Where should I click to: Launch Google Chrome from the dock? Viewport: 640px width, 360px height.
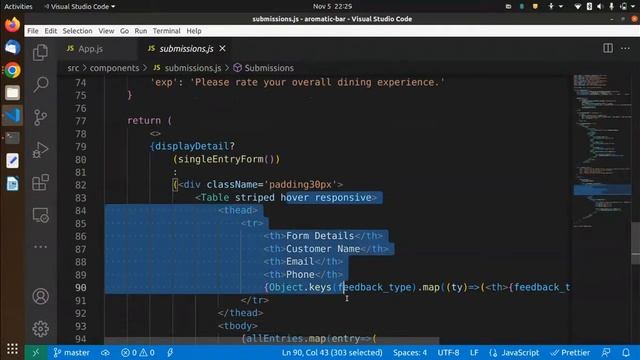[x=12, y=70]
